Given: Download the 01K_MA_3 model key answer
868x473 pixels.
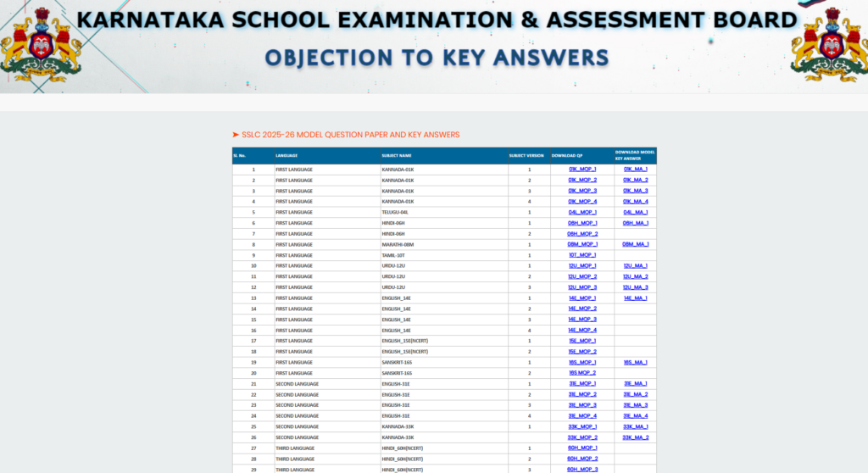Looking at the screenshot, I should (635, 191).
